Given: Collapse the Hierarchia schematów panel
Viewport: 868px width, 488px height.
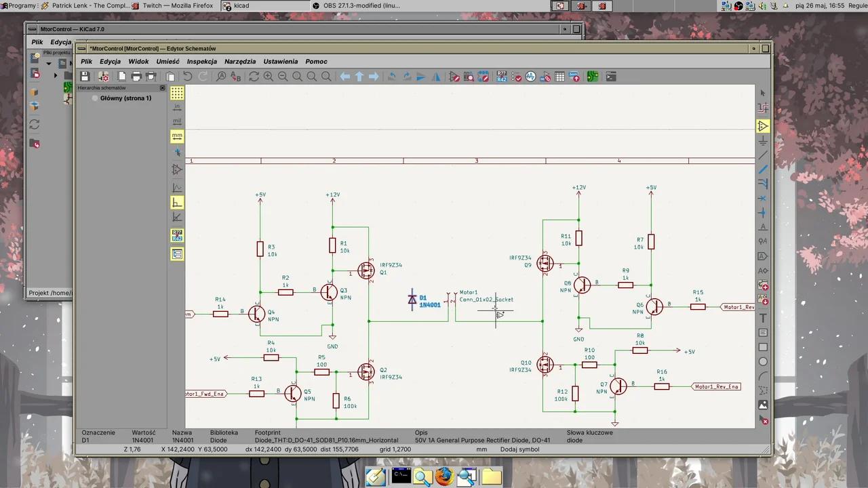Looking at the screenshot, I should (x=162, y=87).
